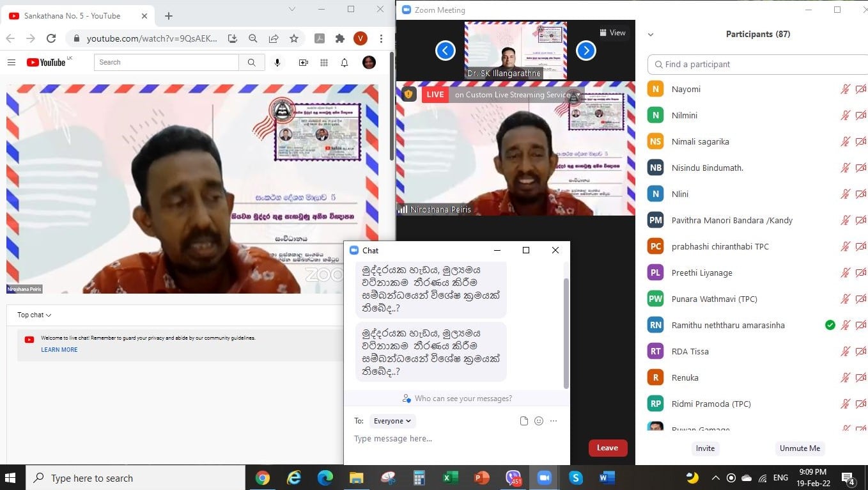Image resolution: width=868 pixels, height=490 pixels.
Task: Open the Everyone recipient dropdown in chat
Action: click(392, 421)
